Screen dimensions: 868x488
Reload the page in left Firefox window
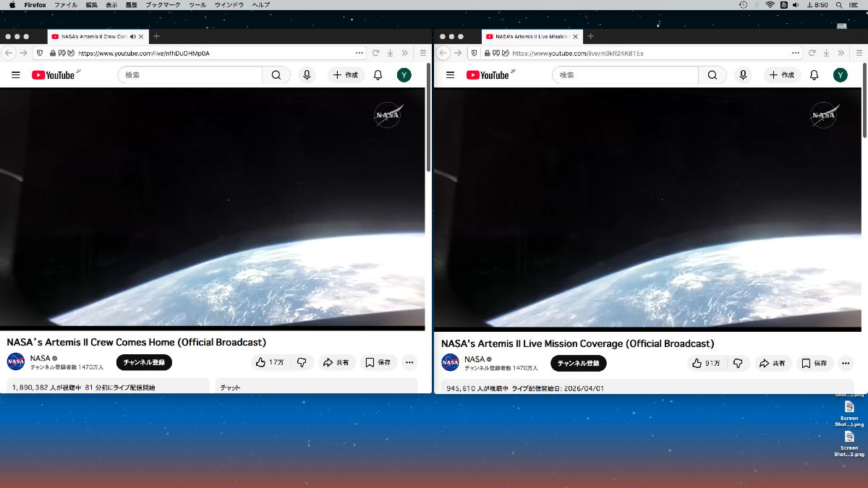pyautogui.click(x=375, y=53)
